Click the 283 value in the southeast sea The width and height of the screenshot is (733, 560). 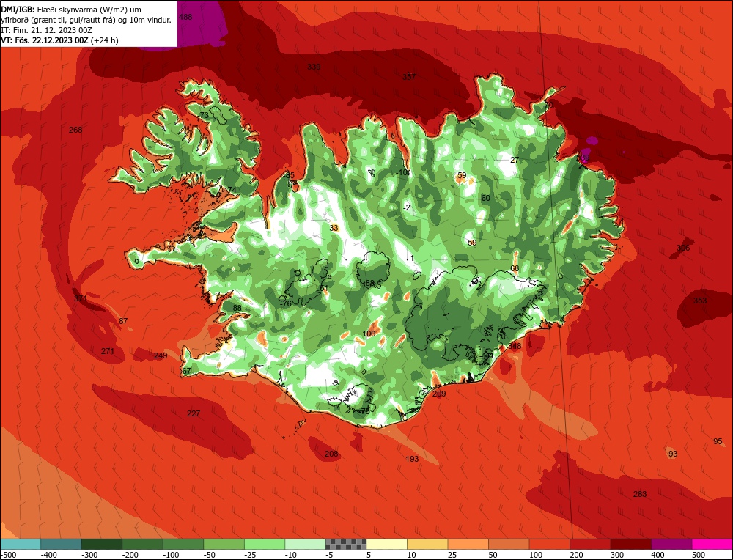click(640, 494)
